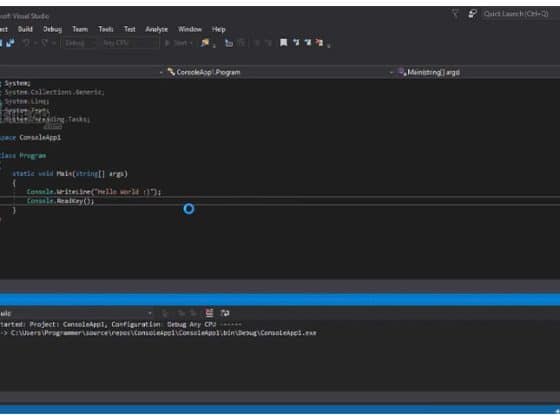This screenshot has width=560, height=420.
Task: Focus the Quick Launch search box
Action: coord(516,14)
